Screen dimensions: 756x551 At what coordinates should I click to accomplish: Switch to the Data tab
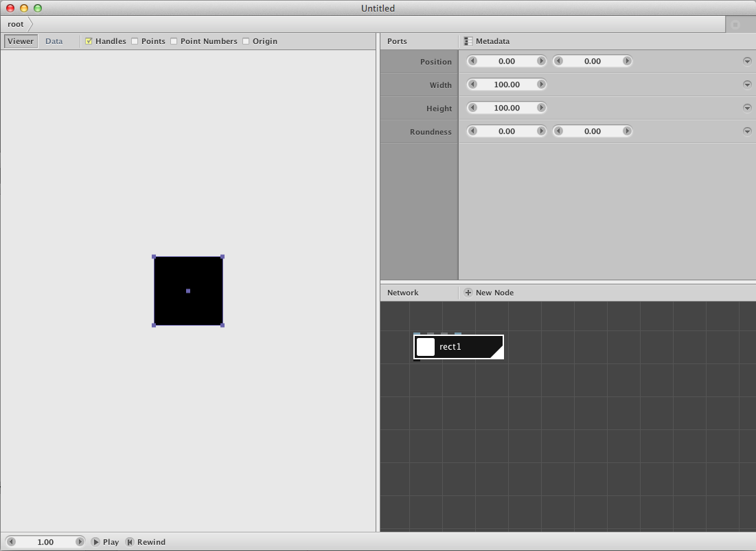(54, 41)
